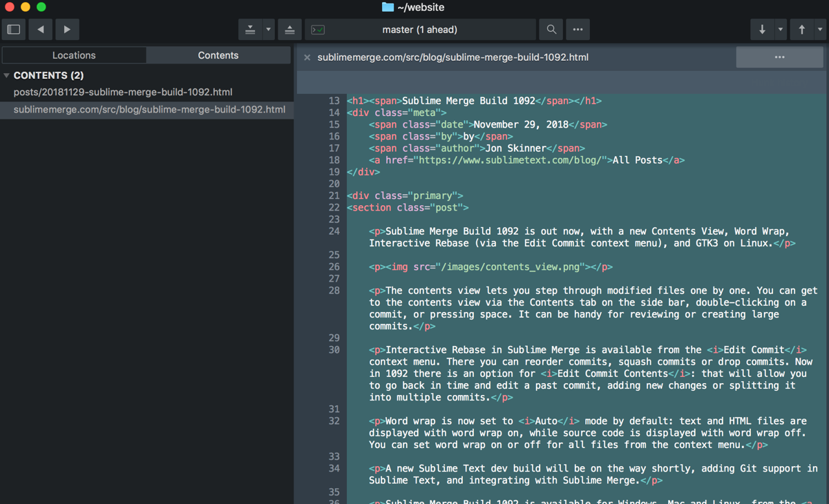Click the commit icon in the toolbar
Viewport: 829px width, 504px height.
[x=251, y=29]
